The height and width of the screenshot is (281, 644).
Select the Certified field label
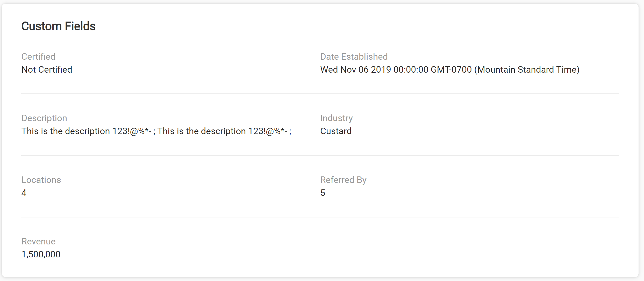point(38,57)
